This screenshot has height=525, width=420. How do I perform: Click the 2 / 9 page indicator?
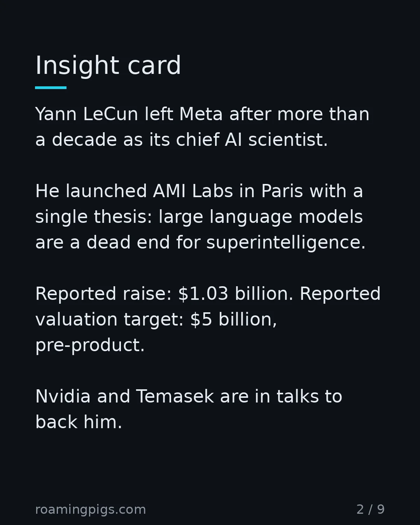pos(371,509)
